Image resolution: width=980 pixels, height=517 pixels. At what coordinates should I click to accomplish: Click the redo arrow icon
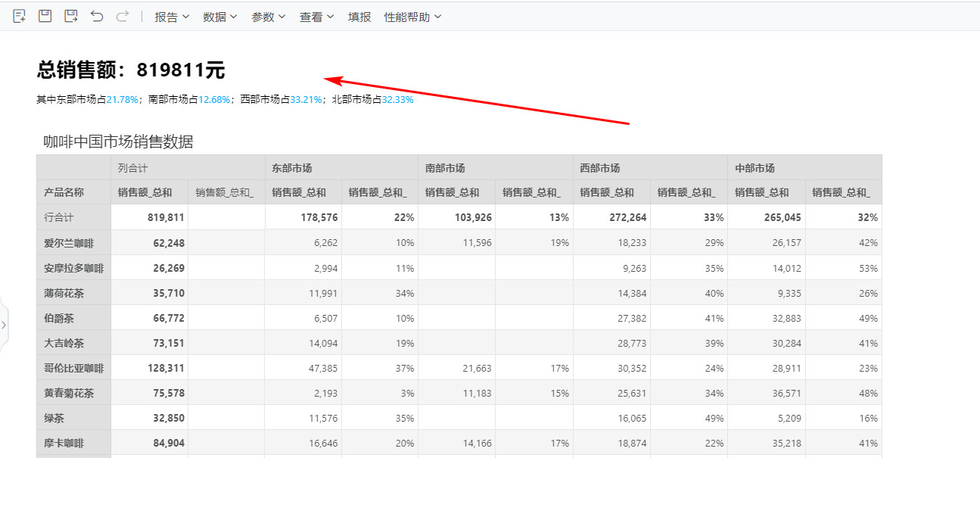122,16
